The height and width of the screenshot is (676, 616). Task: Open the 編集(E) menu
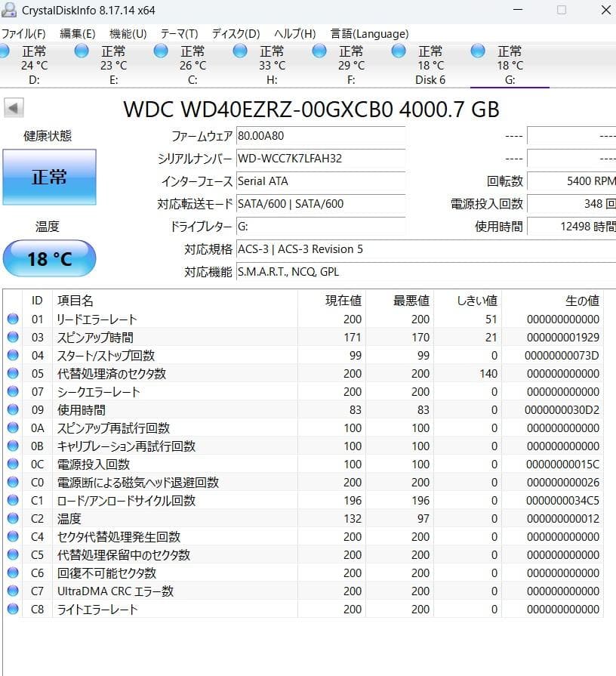click(x=78, y=34)
